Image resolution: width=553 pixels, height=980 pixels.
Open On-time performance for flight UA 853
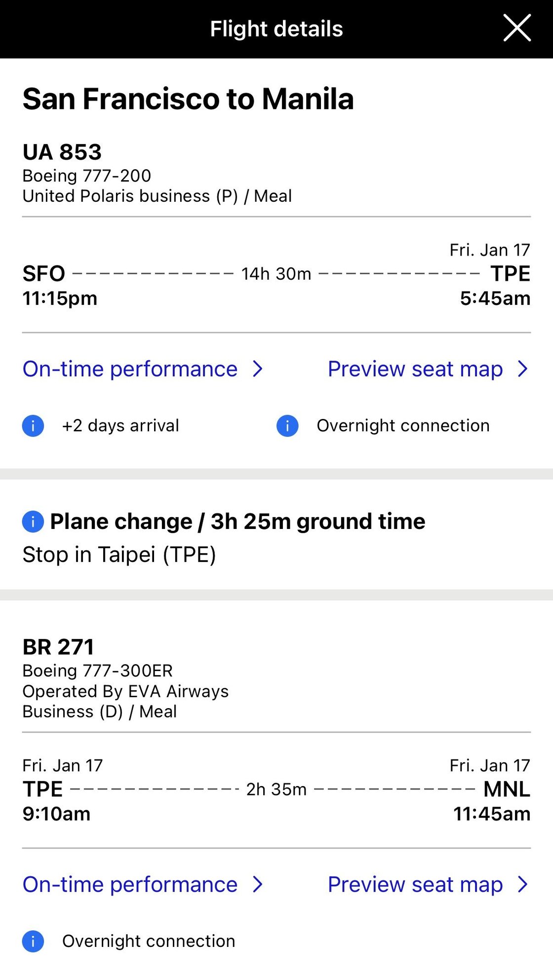pos(130,369)
